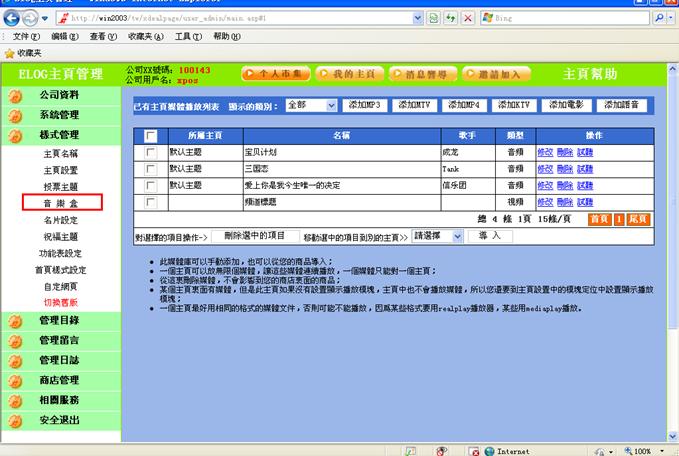Tick the checkbox for 三国恋 row
The image size is (679, 456).
point(151,169)
